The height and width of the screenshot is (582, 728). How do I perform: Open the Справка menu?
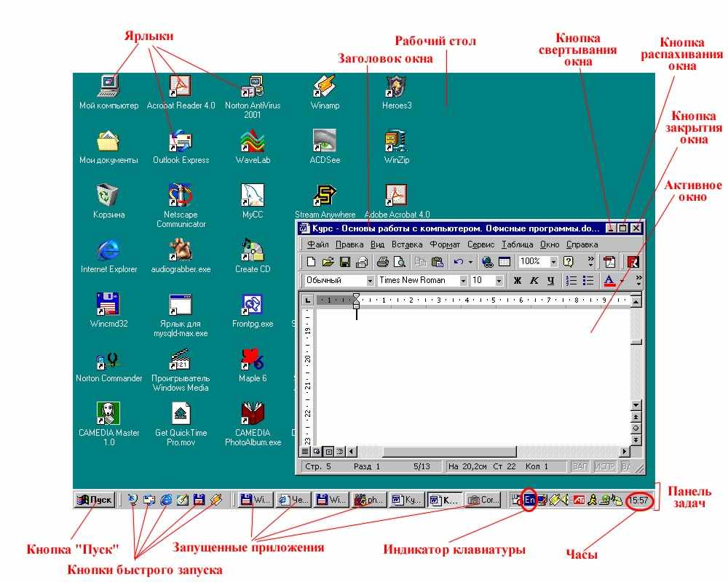(582, 244)
